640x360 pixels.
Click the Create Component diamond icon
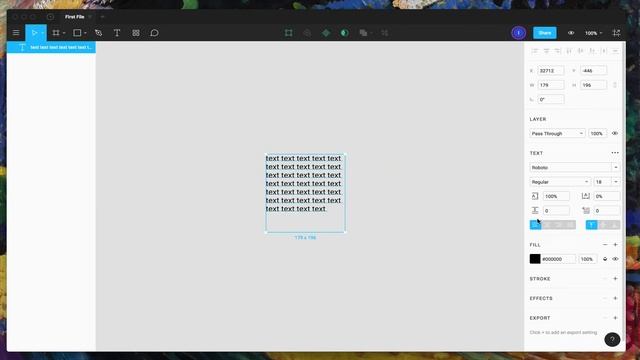coord(326,33)
